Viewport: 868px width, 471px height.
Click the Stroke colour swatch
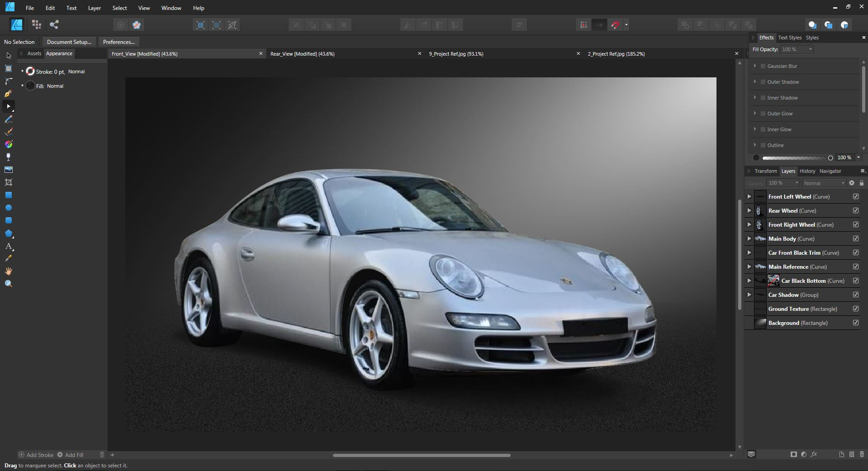pos(30,71)
